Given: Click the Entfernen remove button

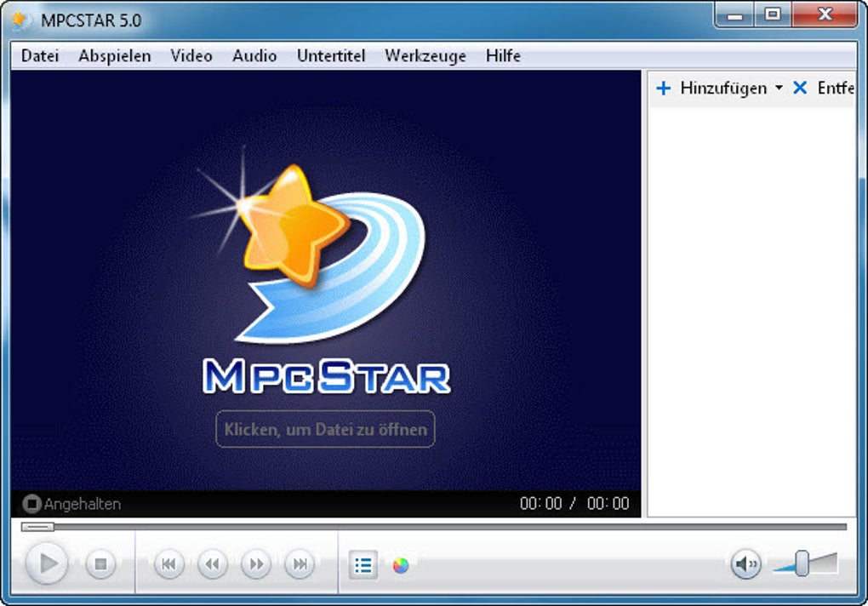Looking at the screenshot, I should (x=824, y=88).
